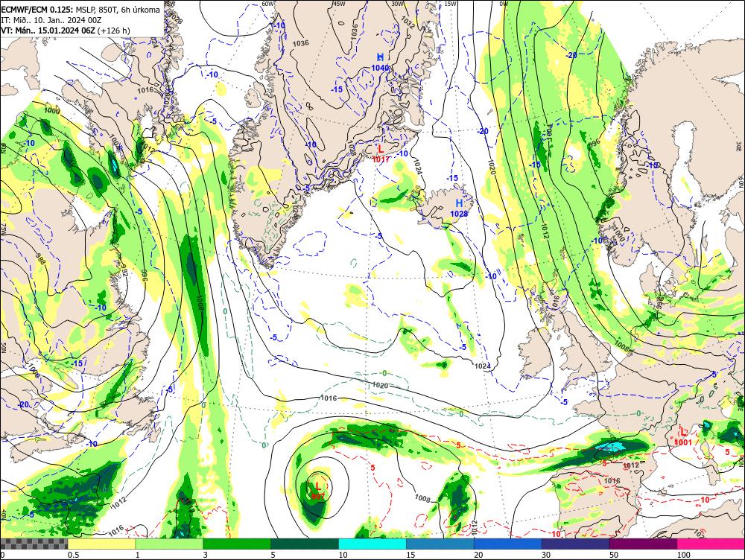Click the red L marker labeled 997
This screenshot has width=745, height=560.
click(318, 486)
